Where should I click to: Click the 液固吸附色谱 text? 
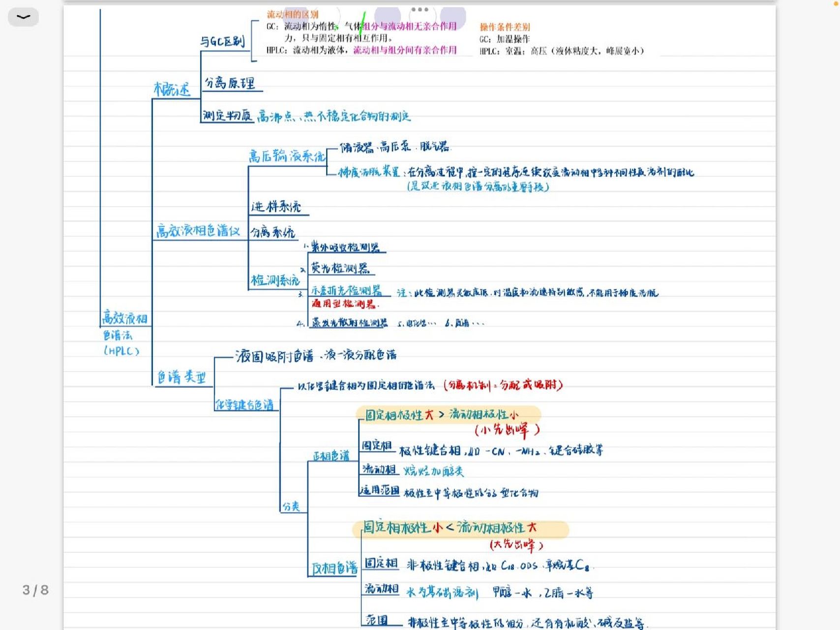[x=274, y=355]
